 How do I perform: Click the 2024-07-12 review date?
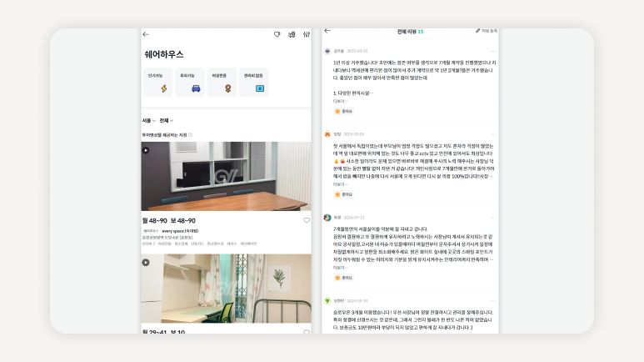[354, 218]
